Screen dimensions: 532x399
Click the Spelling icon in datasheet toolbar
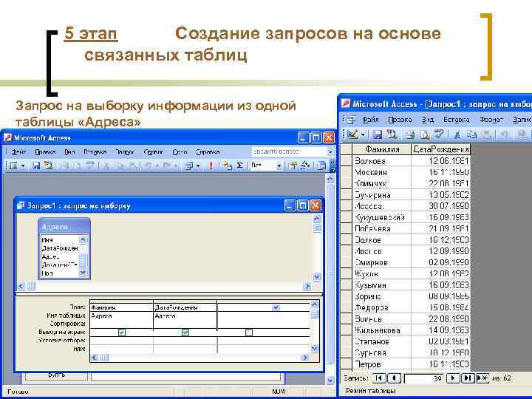pos(439,134)
